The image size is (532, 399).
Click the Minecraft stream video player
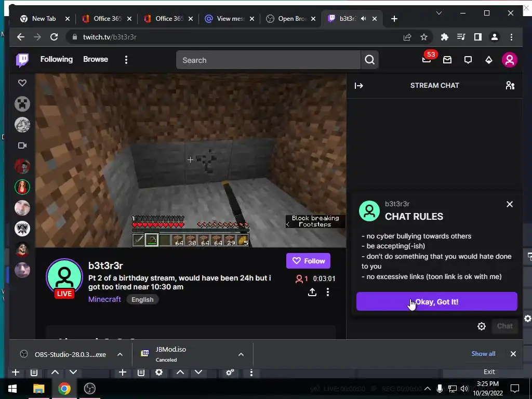pos(191,161)
